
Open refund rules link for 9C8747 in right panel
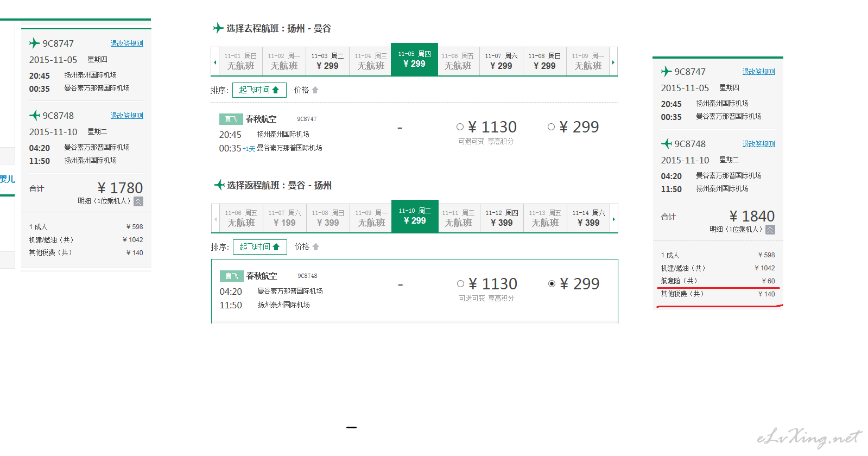pyautogui.click(x=758, y=72)
